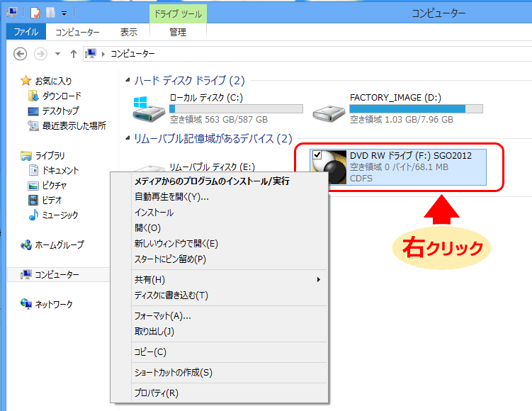The width and height of the screenshot is (532, 411).
Task: Click the 最近表示した場所 icon
Action: coord(33,126)
